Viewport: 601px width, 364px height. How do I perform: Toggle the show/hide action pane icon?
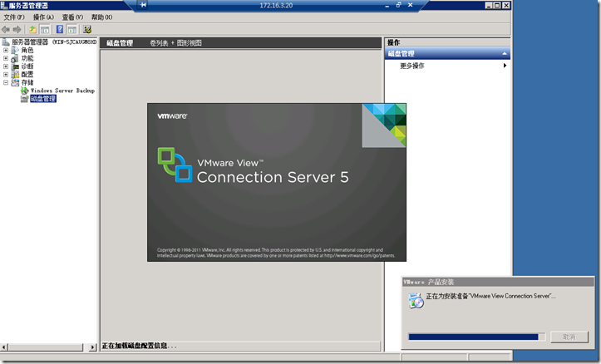coord(72,30)
